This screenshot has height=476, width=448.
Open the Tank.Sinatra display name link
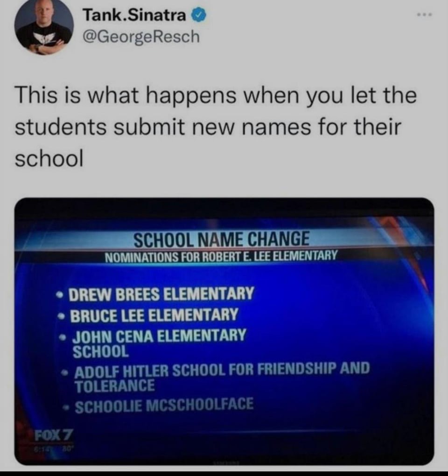pyautogui.click(x=135, y=15)
